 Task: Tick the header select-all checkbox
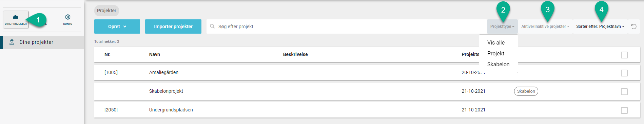tap(624, 55)
